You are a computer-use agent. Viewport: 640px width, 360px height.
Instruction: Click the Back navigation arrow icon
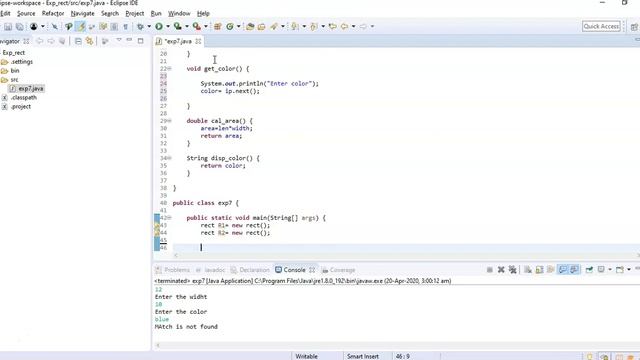pyautogui.click(x=344, y=27)
